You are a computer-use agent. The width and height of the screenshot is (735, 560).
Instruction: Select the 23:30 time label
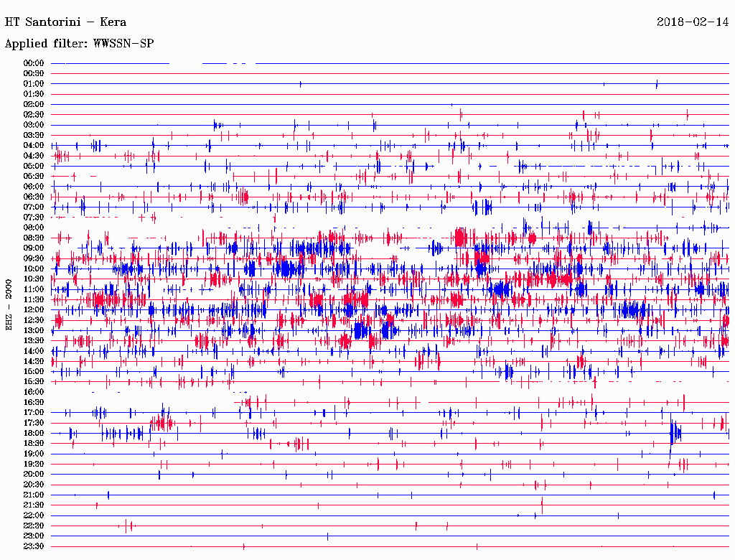click(34, 546)
